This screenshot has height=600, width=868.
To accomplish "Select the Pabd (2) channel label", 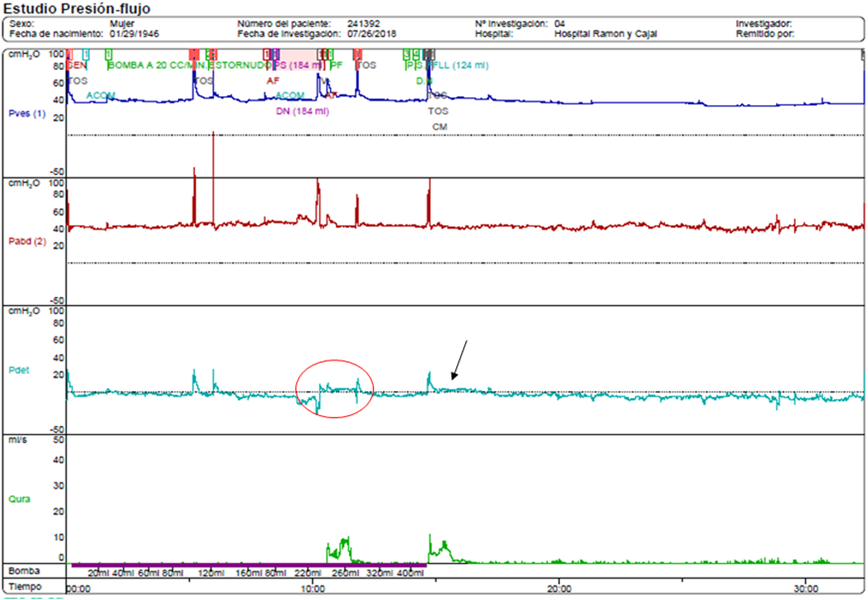I will click(x=27, y=241).
